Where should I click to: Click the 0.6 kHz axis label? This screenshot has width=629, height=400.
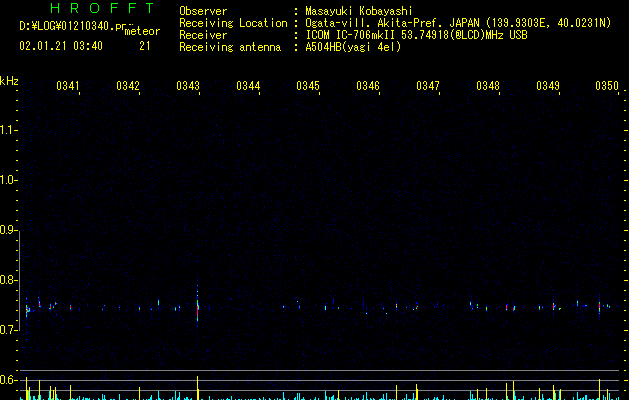tap(9, 380)
